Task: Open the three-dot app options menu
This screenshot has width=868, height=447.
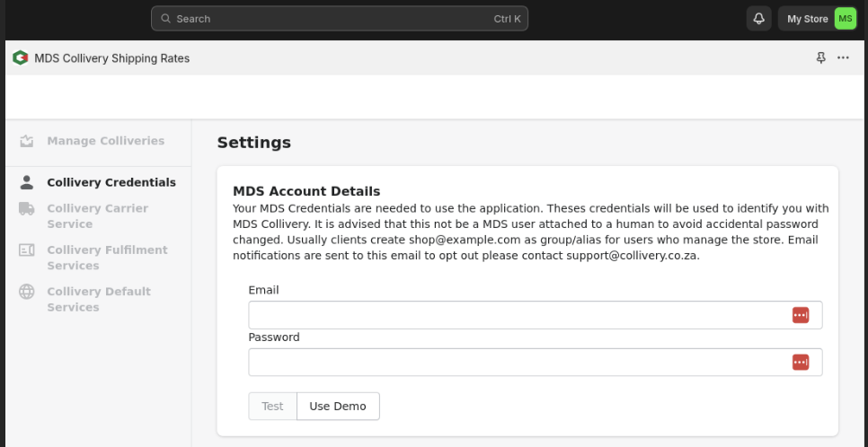Action: coord(843,58)
